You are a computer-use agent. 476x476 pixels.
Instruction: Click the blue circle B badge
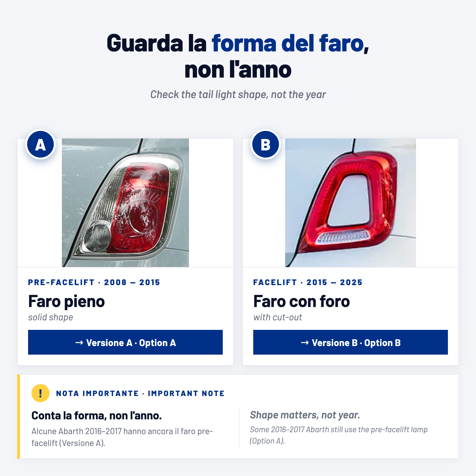click(x=266, y=144)
